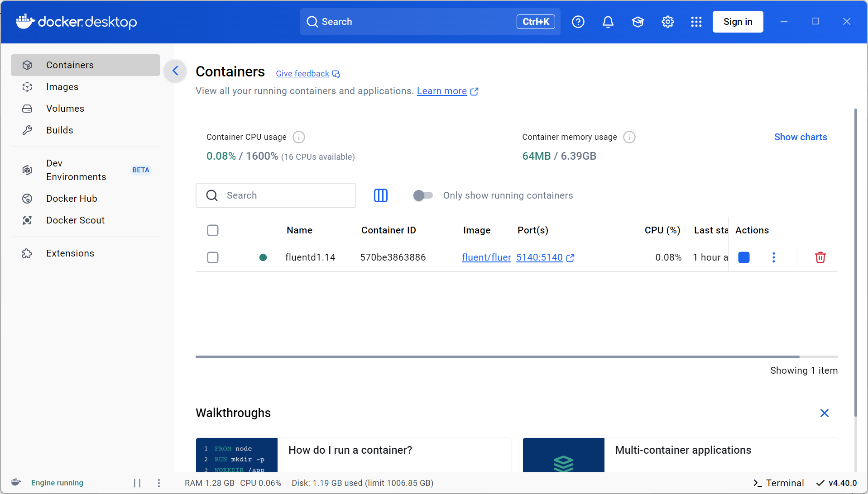This screenshot has width=868, height=494.
Task: Sort by the Name column header
Action: pos(299,230)
